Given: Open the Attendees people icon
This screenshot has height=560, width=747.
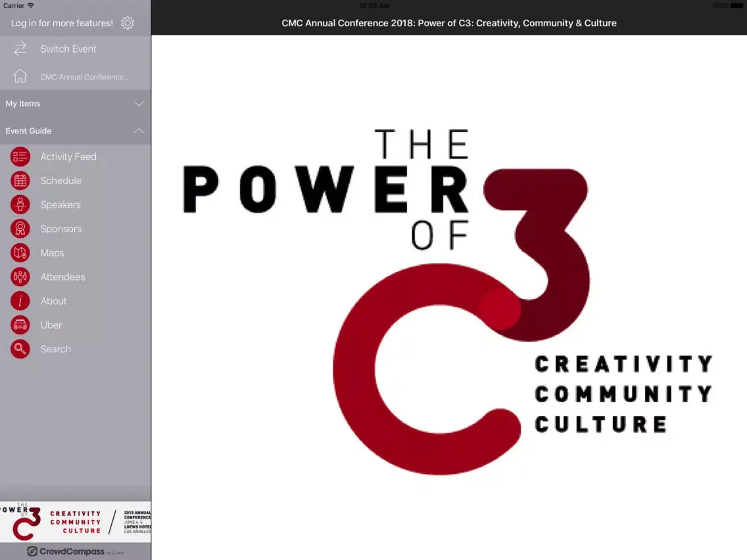Looking at the screenshot, I should (x=20, y=277).
